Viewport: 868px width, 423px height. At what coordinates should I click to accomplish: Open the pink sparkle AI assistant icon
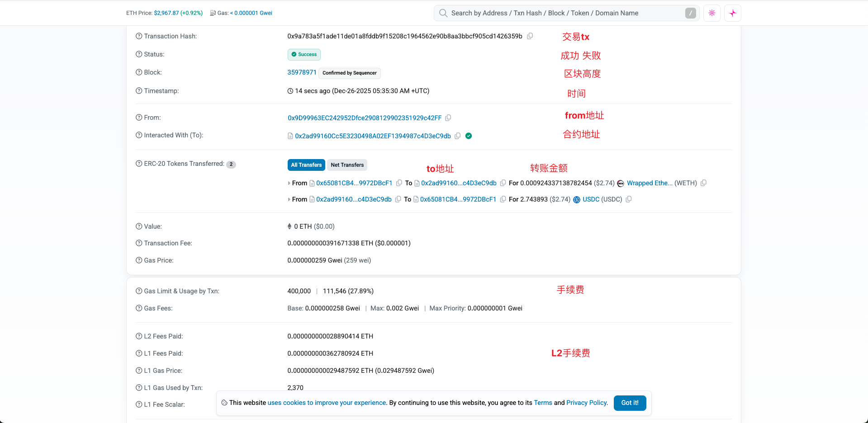click(x=732, y=13)
